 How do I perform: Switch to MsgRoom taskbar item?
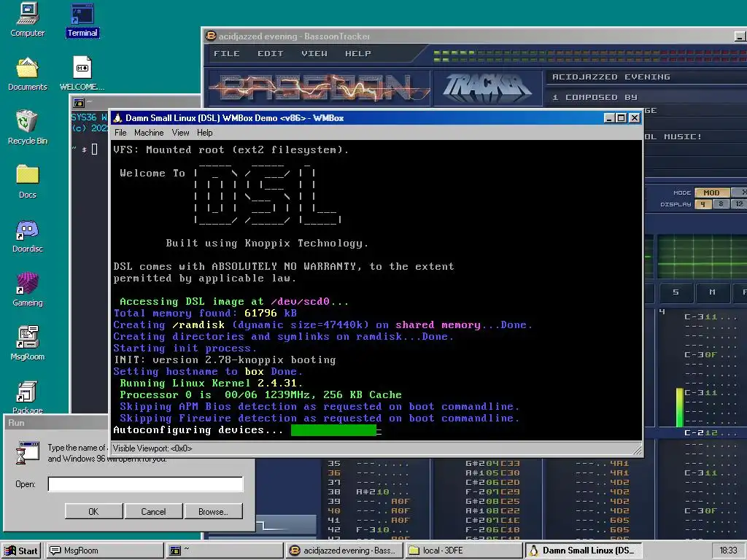[x=104, y=551]
